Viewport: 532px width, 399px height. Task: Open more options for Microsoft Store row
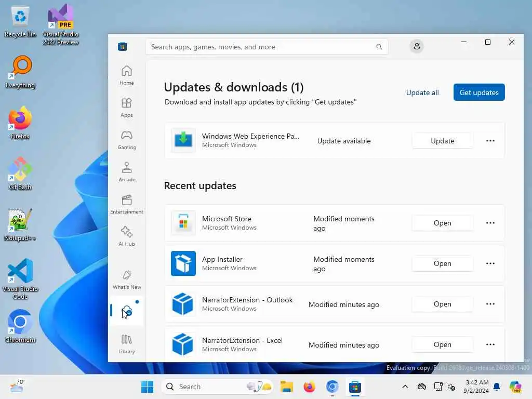490,223
